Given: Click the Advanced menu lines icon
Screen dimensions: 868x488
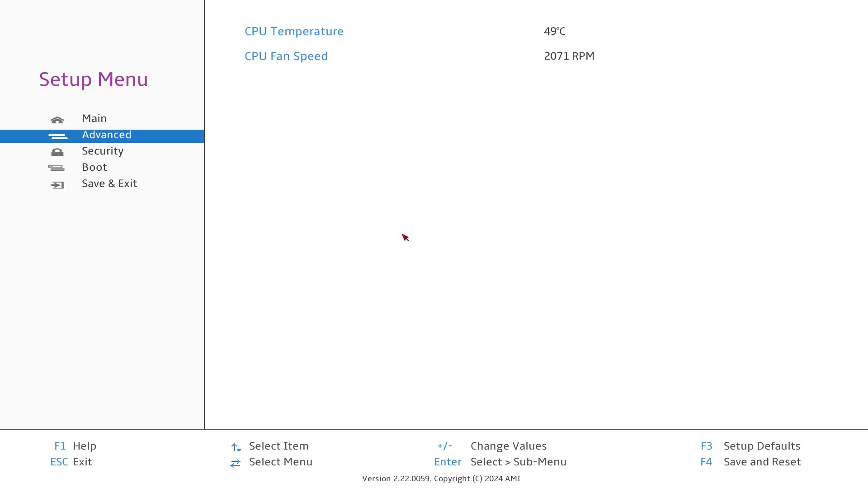Looking at the screenshot, I should 58,136.
